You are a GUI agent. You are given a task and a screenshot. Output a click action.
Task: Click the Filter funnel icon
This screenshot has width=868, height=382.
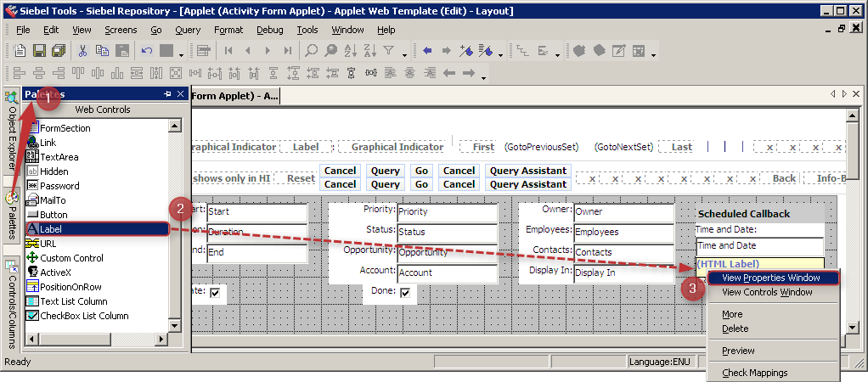point(389,51)
